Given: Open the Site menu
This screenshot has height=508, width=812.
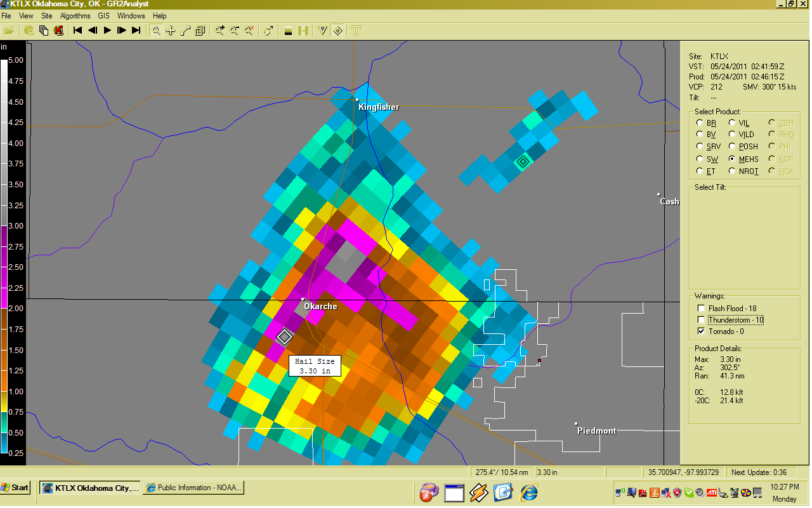Looking at the screenshot, I should coord(47,16).
